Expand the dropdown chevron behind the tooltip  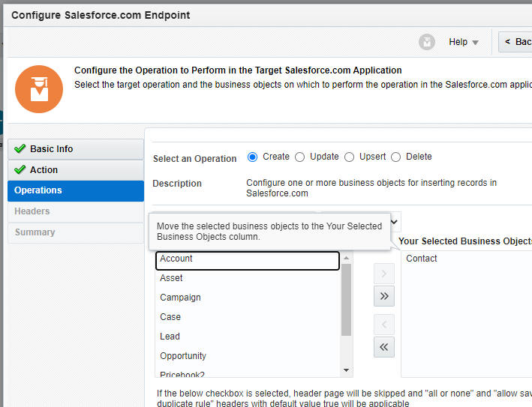click(395, 222)
